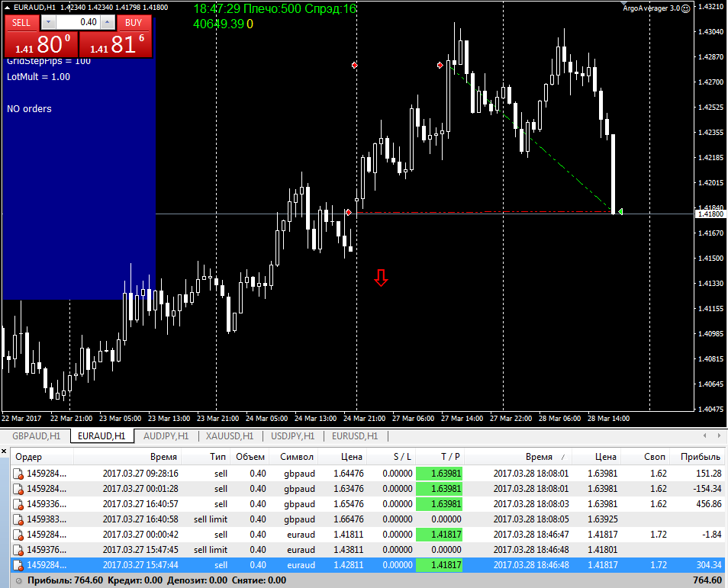Click order icon for gbpaud sell 1.63476
The height and width of the screenshot is (588, 728).
(18, 489)
